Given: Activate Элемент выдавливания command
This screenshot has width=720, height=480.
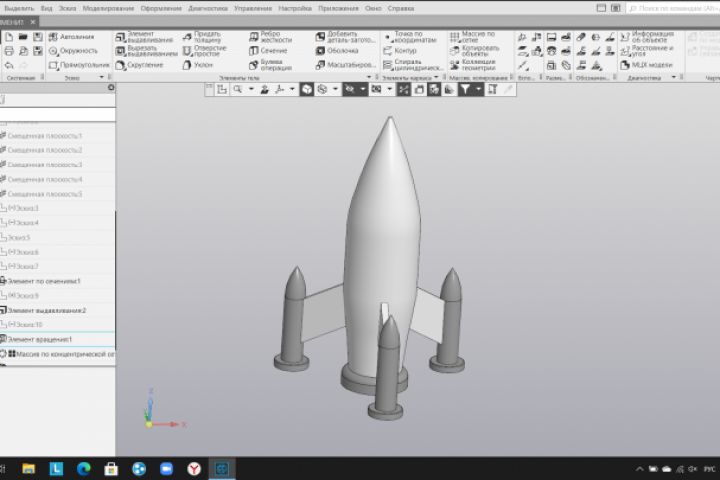Looking at the screenshot, I should [145, 37].
